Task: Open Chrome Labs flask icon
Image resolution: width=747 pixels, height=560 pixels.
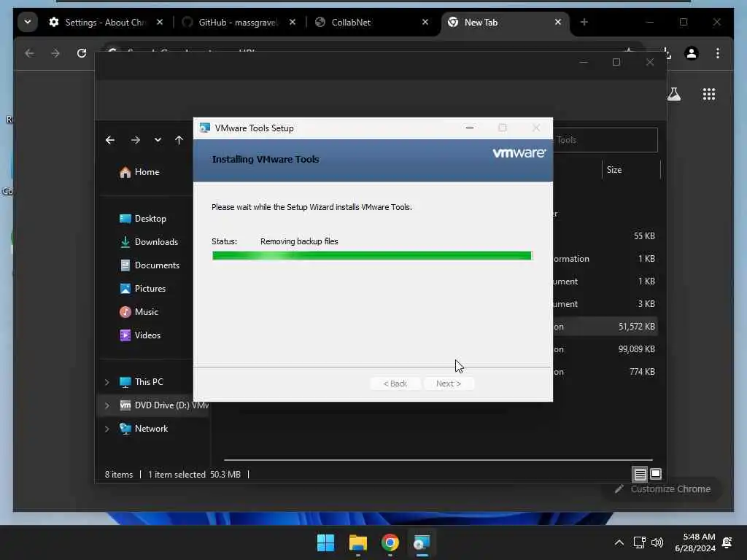Action: (673, 94)
